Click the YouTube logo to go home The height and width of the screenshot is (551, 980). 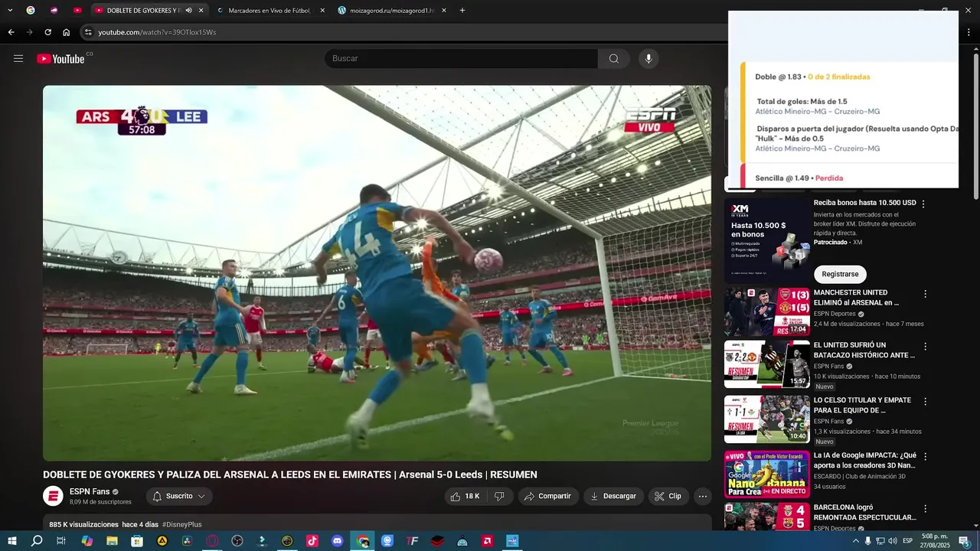[x=60, y=59]
